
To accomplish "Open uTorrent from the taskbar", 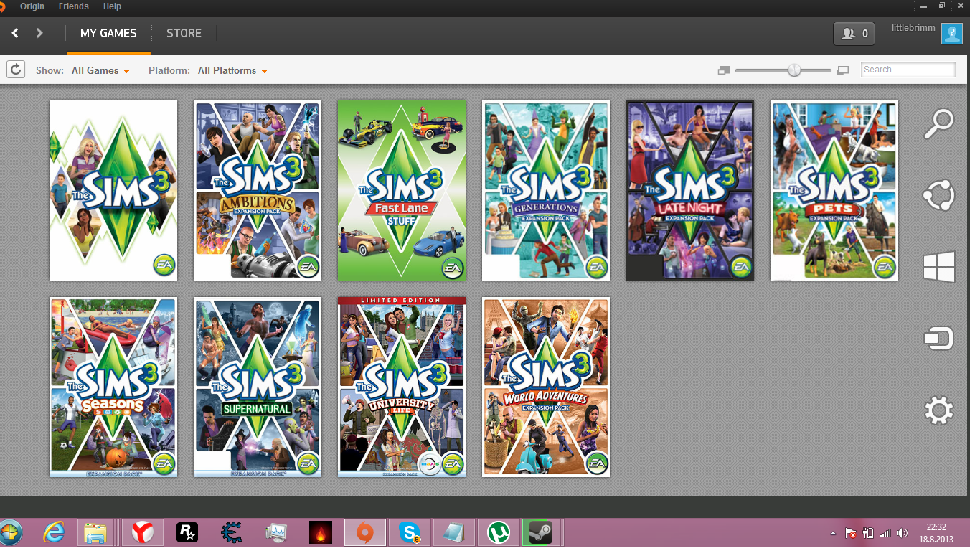I will (498, 533).
